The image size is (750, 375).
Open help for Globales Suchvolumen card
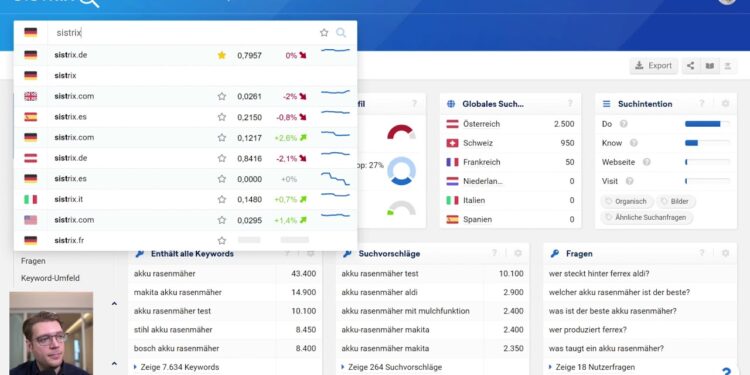click(570, 104)
